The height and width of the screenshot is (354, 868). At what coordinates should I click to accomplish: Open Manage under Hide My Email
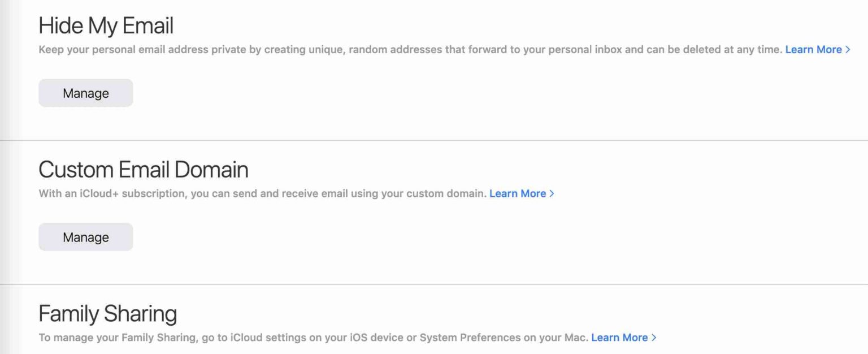85,93
